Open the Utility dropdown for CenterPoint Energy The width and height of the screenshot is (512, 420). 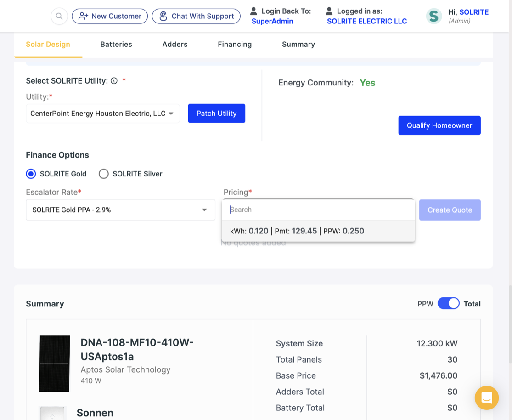tap(103, 114)
